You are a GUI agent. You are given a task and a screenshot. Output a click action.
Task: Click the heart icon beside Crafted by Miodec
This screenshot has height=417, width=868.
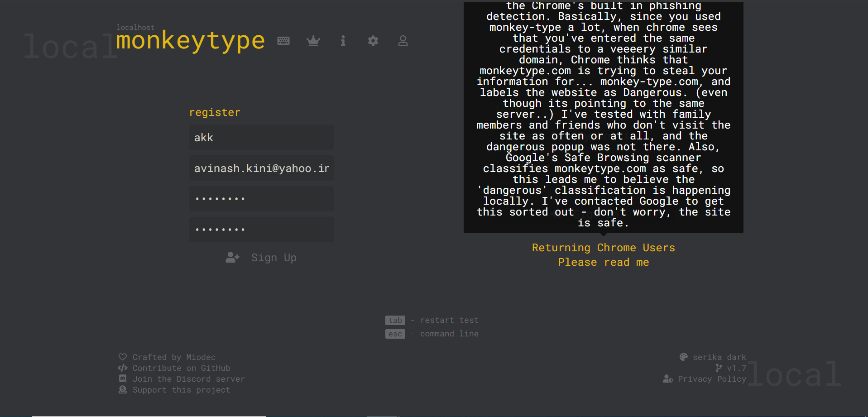[123, 357]
